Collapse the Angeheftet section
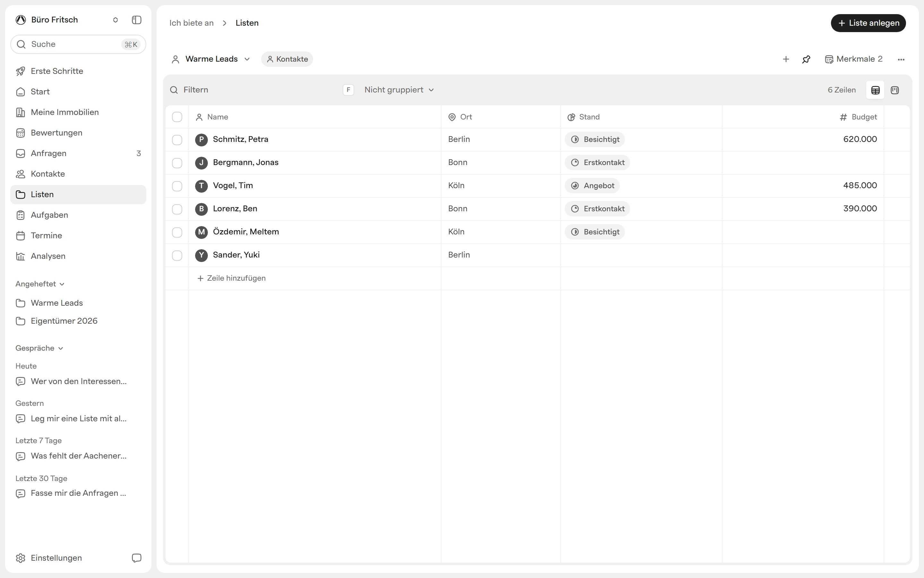This screenshot has height=578, width=924. click(40, 284)
